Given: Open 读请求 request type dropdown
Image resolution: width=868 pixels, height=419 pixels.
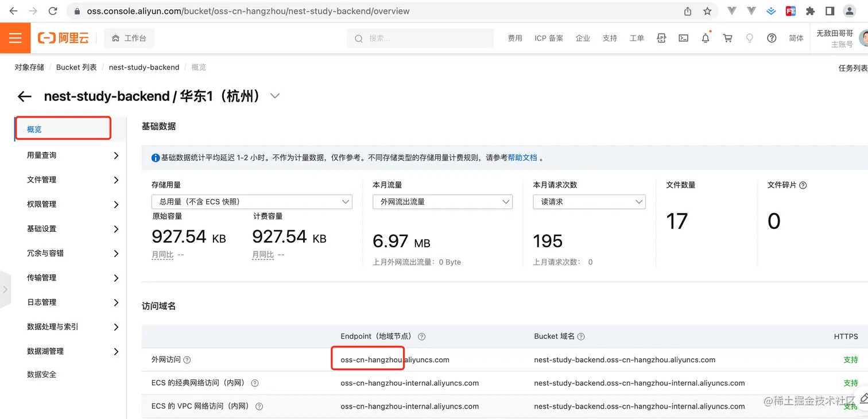Looking at the screenshot, I should pyautogui.click(x=589, y=201).
